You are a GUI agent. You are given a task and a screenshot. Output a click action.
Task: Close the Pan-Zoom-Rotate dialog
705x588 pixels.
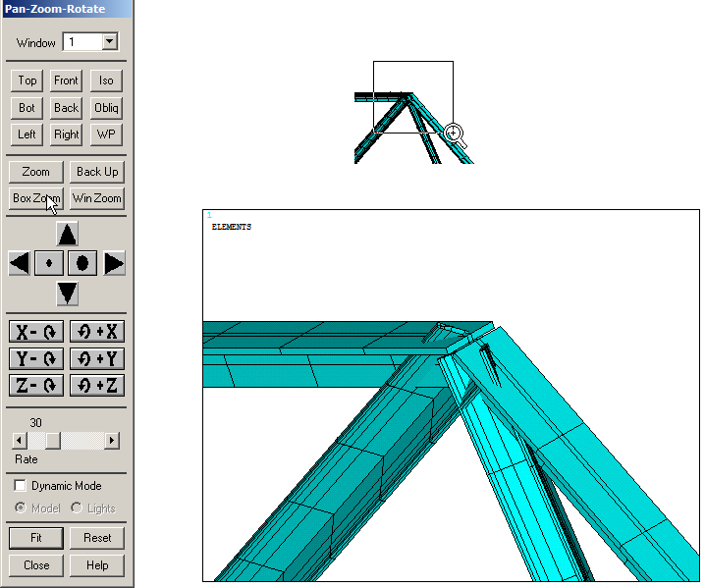click(x=36, y=565)
